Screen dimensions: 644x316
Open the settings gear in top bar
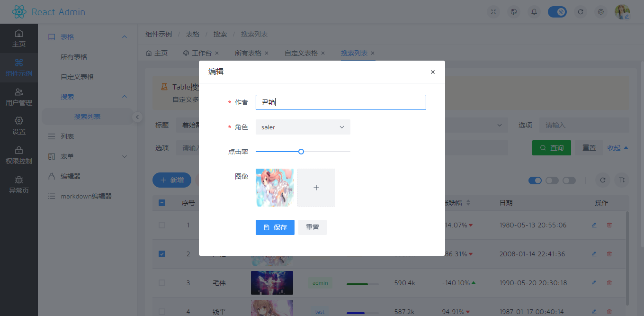click(x=601, y=11)
